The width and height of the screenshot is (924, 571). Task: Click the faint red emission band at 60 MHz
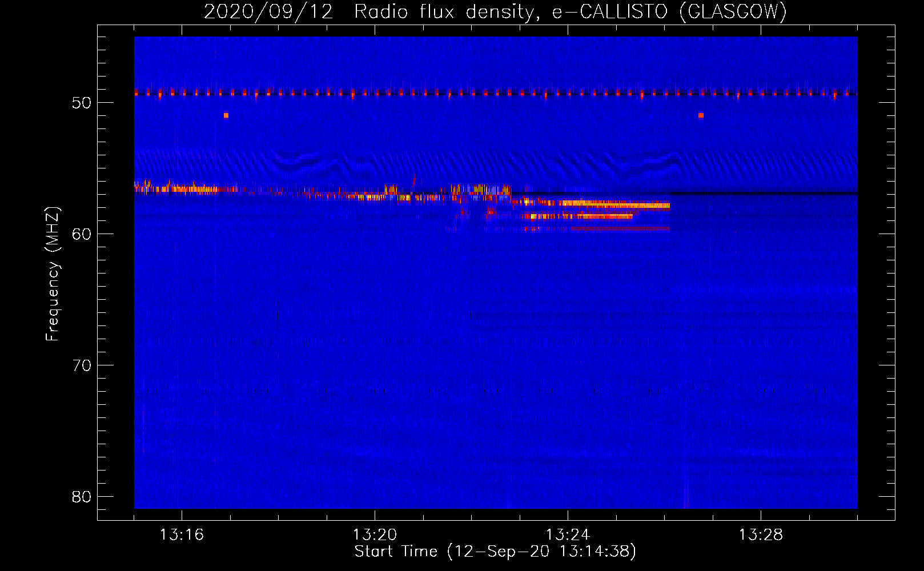(x=620, y=229)
